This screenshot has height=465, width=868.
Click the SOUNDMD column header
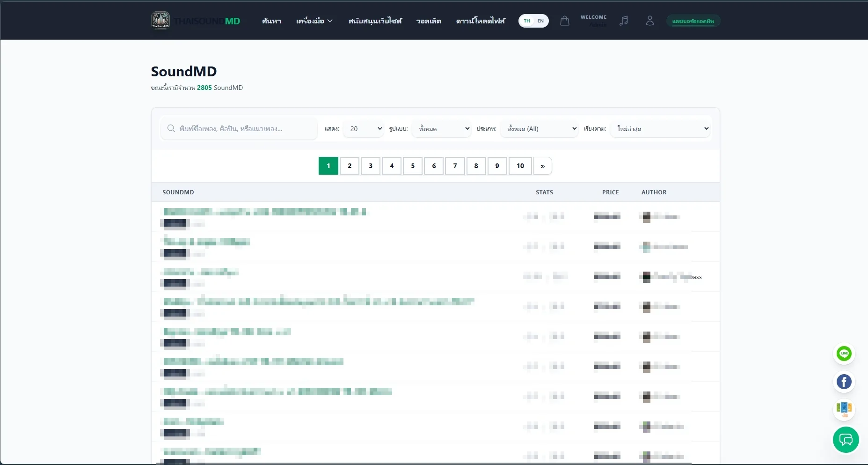[178, 192]
